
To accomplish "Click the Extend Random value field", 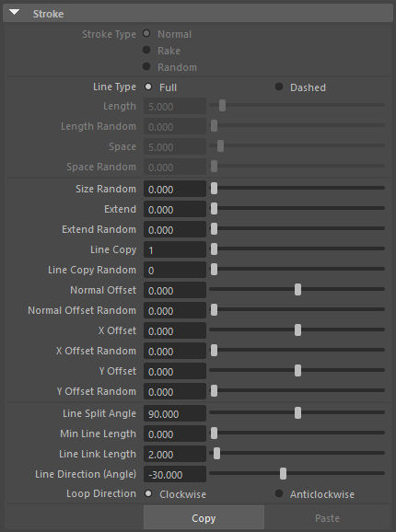I will pyautogui.click(x=175, y=229).
